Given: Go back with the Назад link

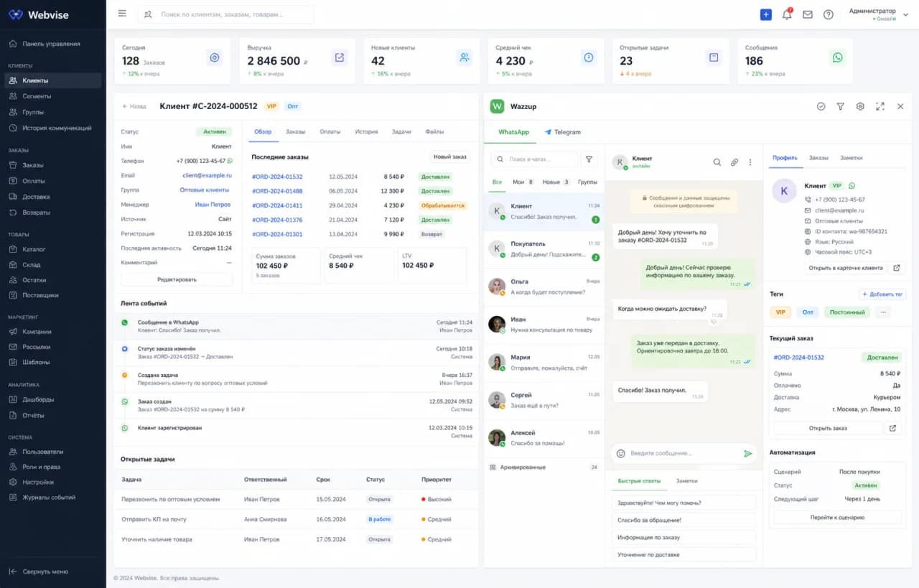Looking at the screenshot, I should 134,106.
